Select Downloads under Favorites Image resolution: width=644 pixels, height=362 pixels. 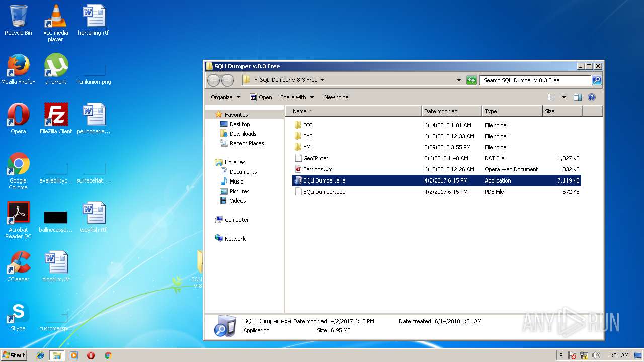(x=238, y=134)
